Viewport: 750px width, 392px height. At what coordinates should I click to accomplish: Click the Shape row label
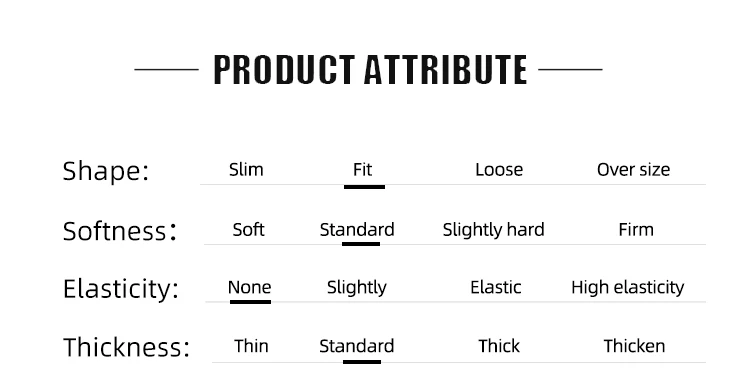point(106,171)
